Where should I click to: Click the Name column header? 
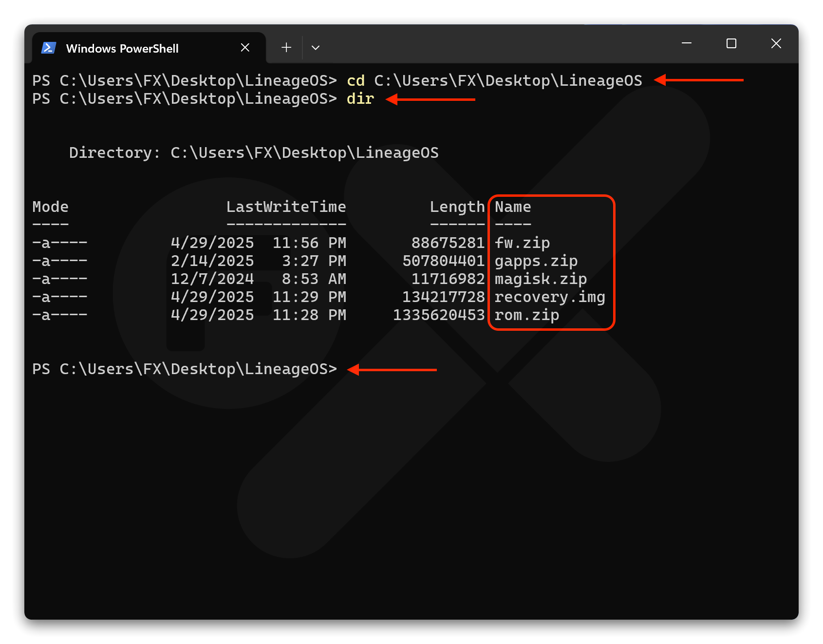click(x=513, y=207)
